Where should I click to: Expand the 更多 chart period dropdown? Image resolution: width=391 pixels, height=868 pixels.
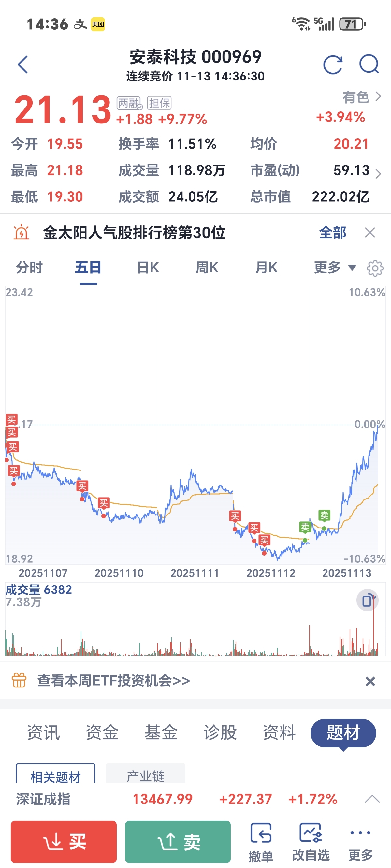[x=335, y=268]
